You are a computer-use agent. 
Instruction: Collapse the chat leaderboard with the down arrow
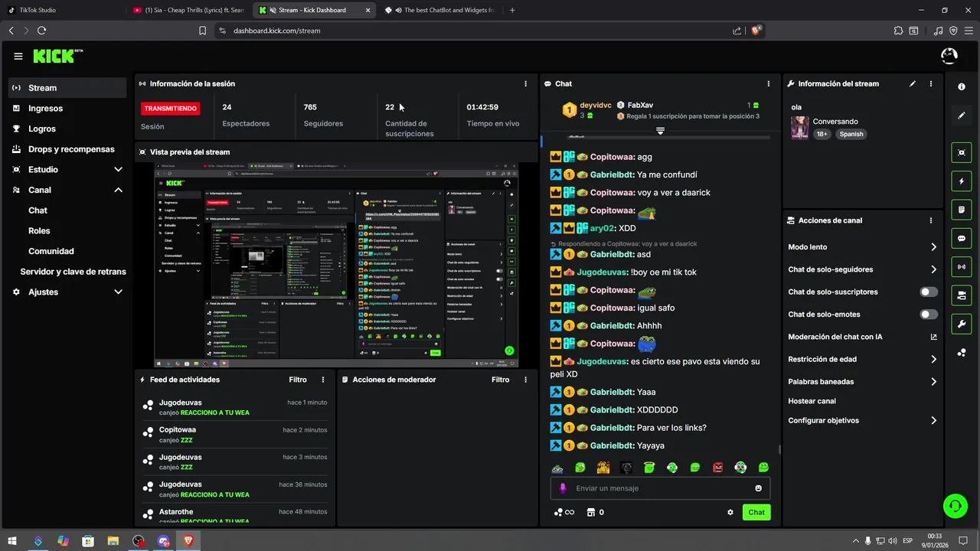coord(660,131)
